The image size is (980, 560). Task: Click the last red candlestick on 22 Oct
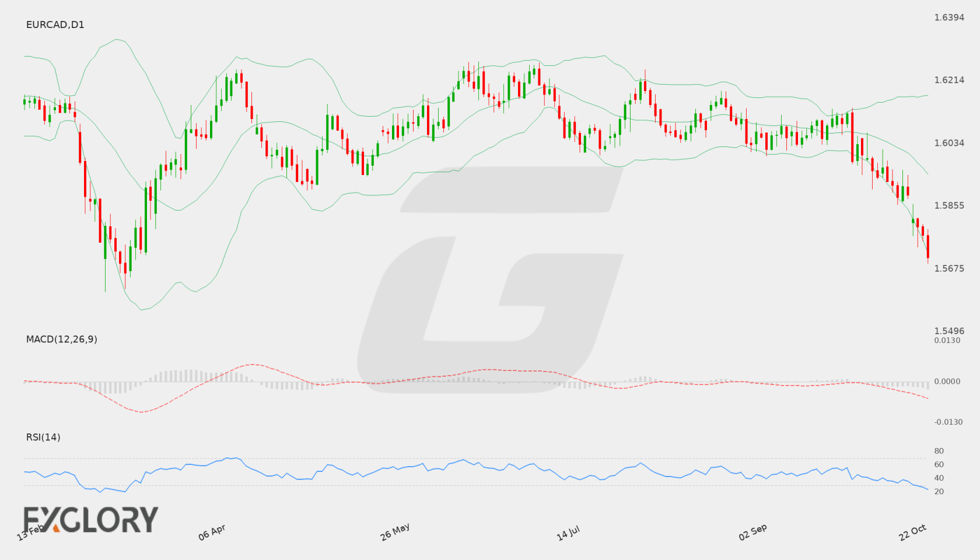point(928,247)
